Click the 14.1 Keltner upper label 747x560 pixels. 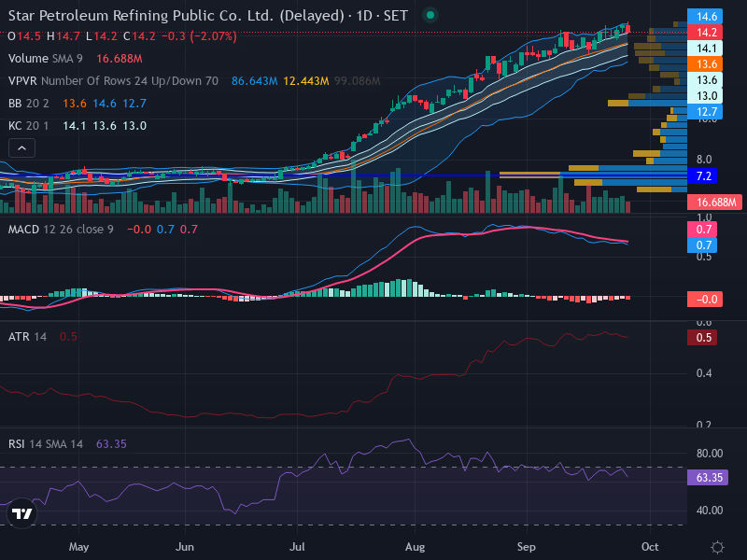(x=705, y=49)
